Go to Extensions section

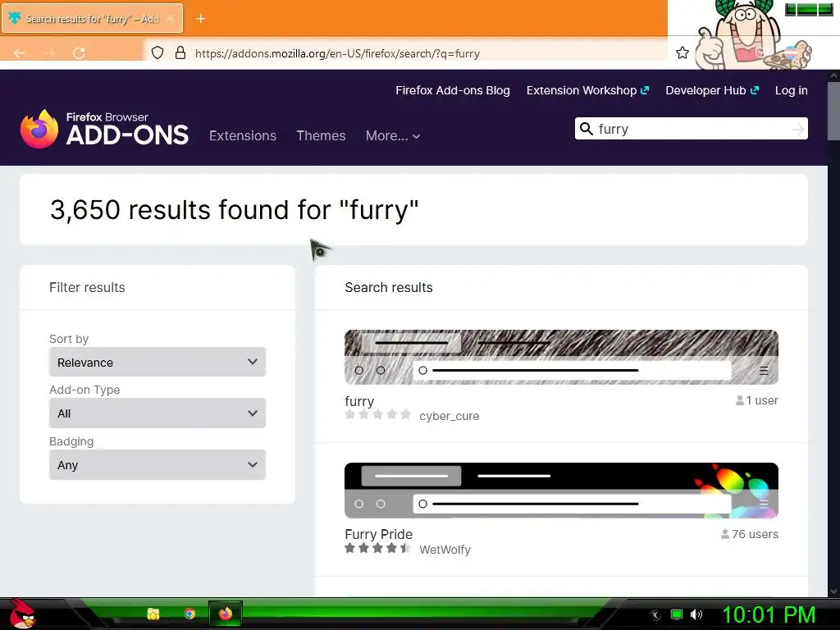[243, 135]
